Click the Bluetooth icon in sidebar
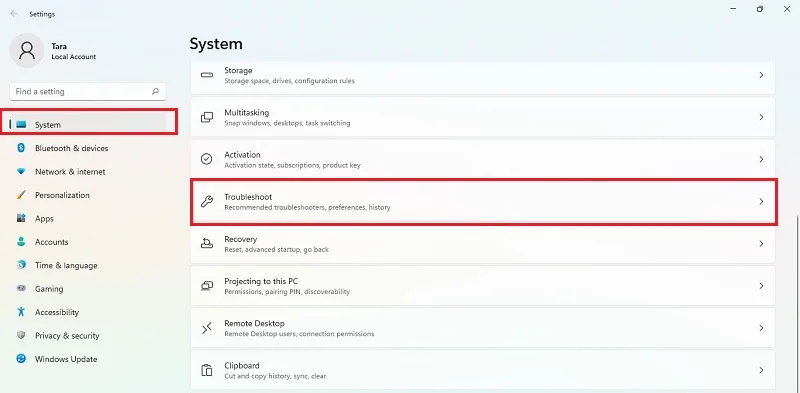Screen dimensions: 800x393 [21, 148]
